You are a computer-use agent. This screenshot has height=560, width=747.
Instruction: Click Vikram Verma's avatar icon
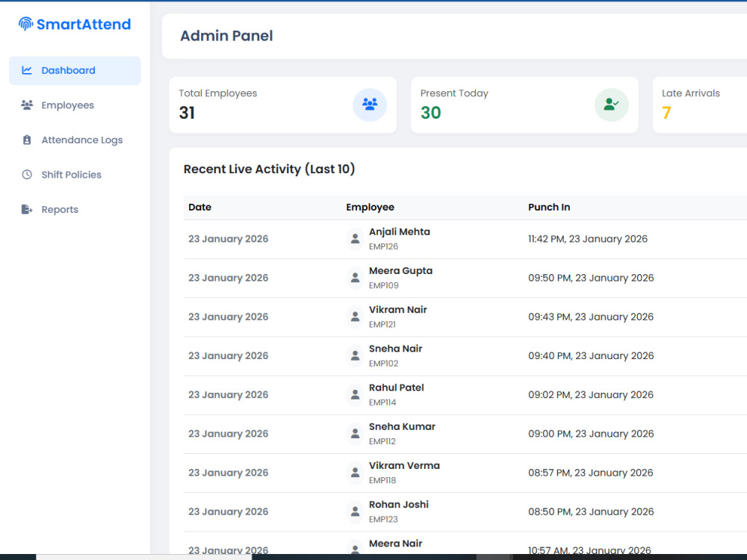355,473
